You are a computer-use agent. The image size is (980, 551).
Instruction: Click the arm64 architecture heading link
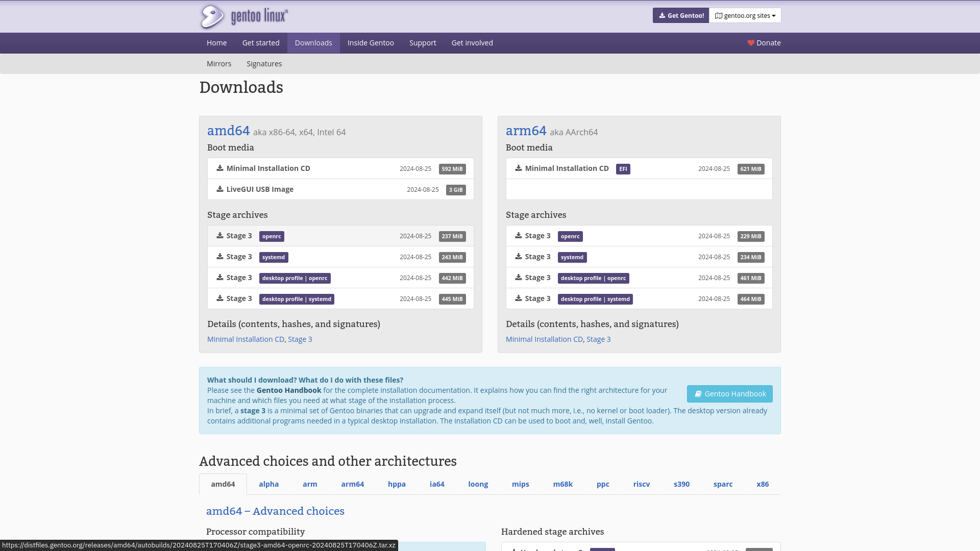tap(526, 131)
